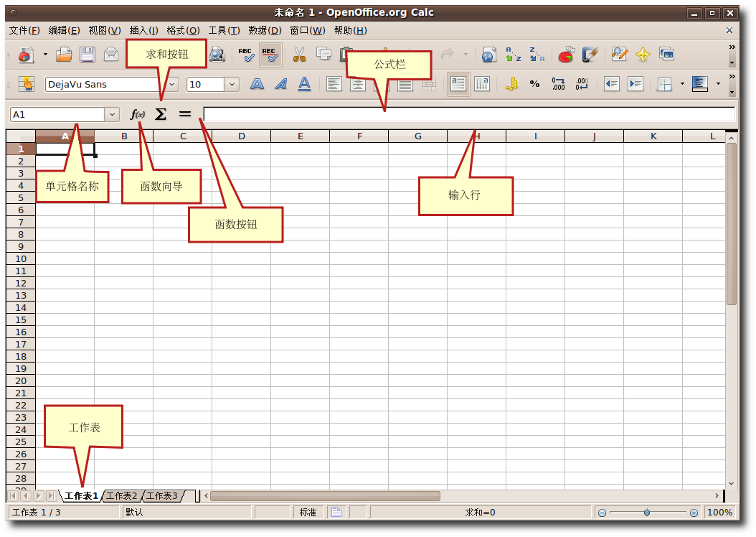Run the spelling check ABC icon
Image resolution: width=756 pixels, height=537 pixels.
click(246, 55)
